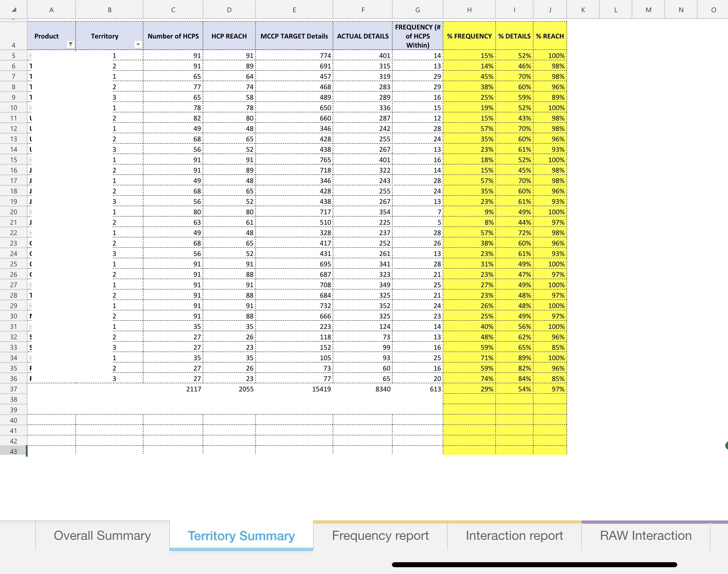
Task: Open the RAW Interaction sheet tab
Action: pyautogui.click(x=646, y=535)
